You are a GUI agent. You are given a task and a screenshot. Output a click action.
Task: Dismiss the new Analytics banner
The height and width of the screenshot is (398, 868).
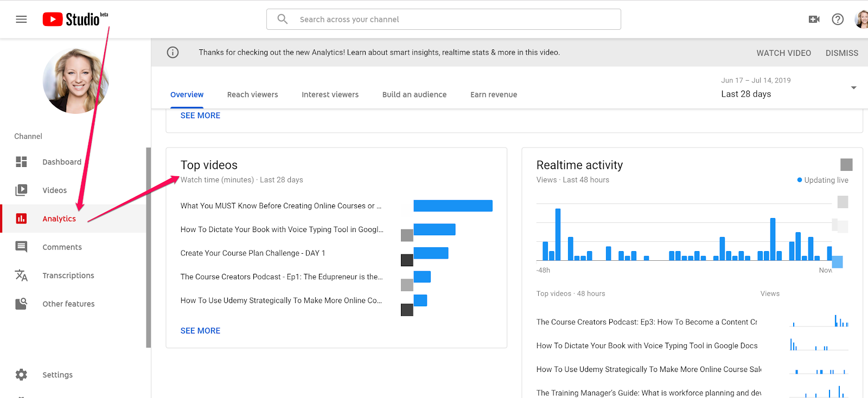click(x=841, y=53)
